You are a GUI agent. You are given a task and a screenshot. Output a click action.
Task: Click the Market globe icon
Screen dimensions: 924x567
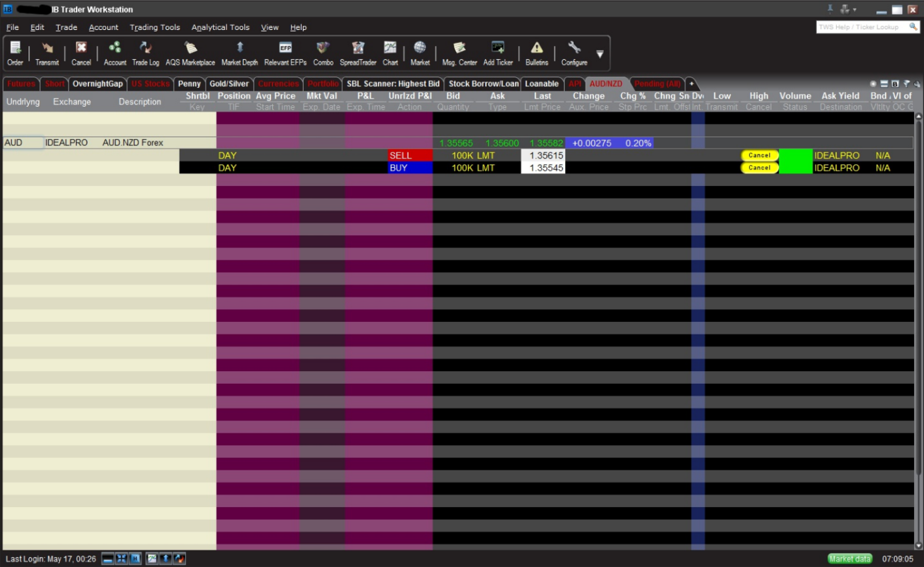420,53
